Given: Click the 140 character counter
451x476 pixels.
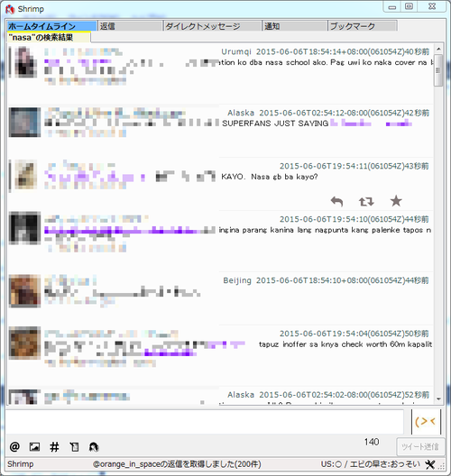Looking at the screenshot, I should [372, 442].
